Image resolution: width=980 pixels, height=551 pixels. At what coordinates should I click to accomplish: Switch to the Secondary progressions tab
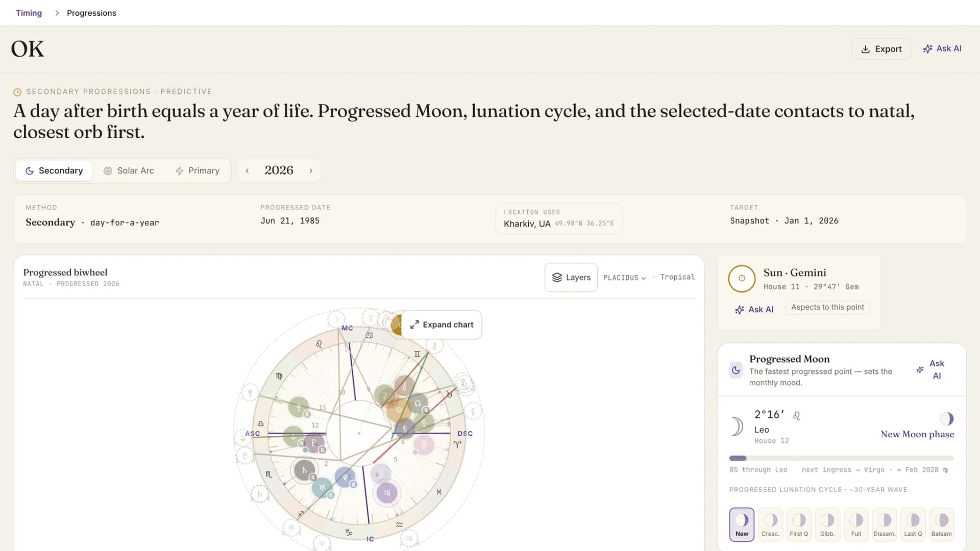(54, 170)
